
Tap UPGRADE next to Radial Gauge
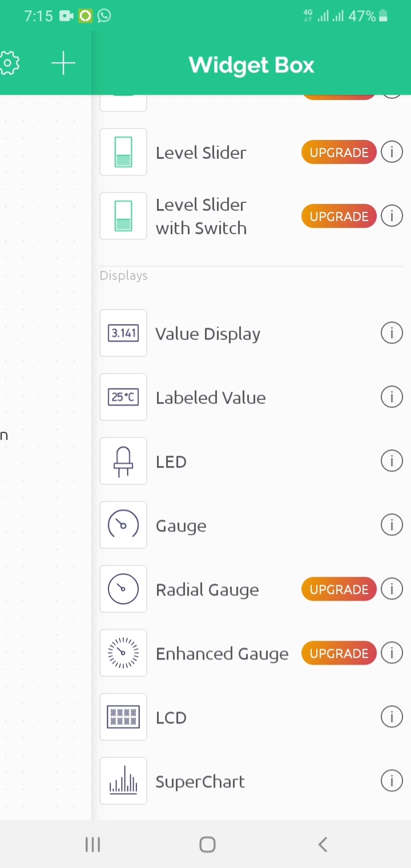339,589
